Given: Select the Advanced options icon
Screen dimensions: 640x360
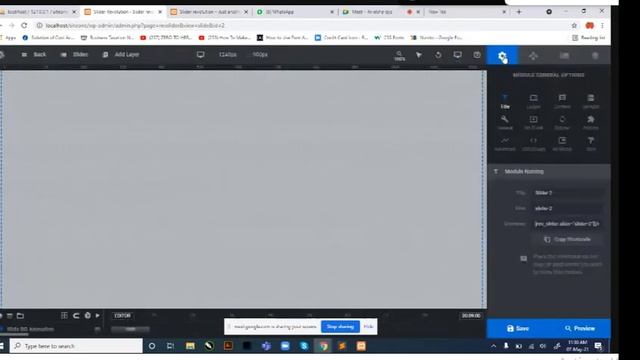Looking at the screenshot, I should point(505,144).
